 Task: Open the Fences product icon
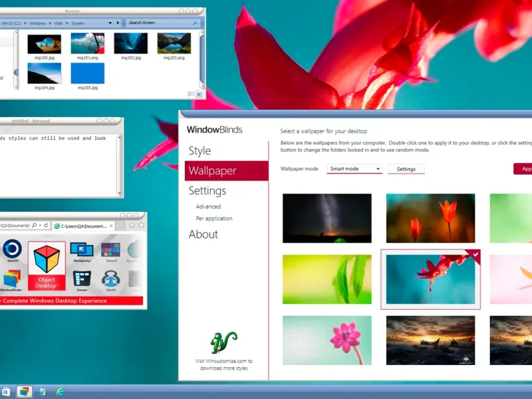point(82,279)
